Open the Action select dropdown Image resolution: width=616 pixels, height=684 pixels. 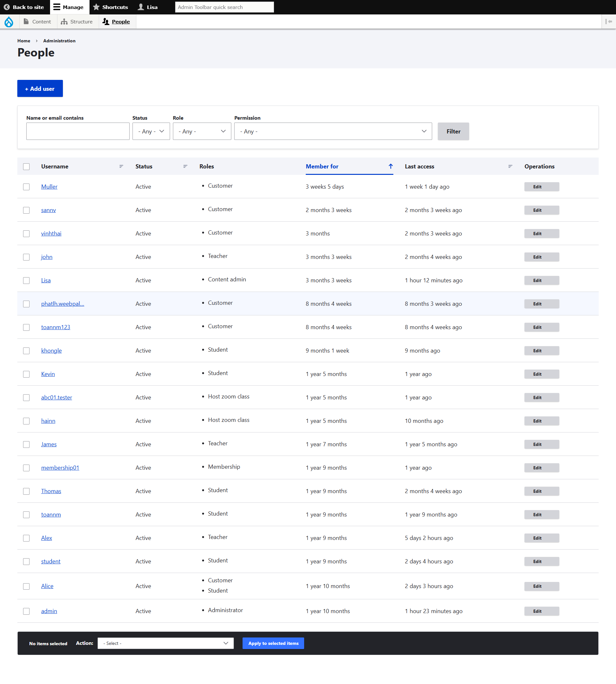166,643
